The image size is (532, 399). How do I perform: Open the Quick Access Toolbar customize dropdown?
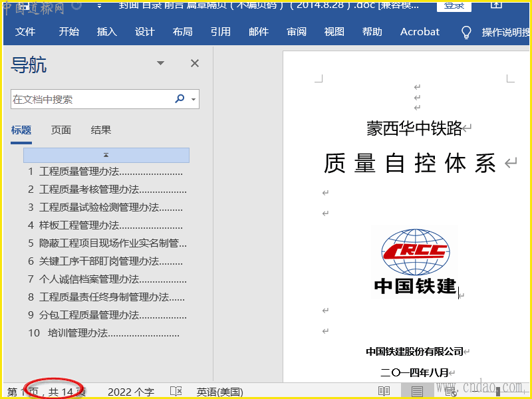99,6
